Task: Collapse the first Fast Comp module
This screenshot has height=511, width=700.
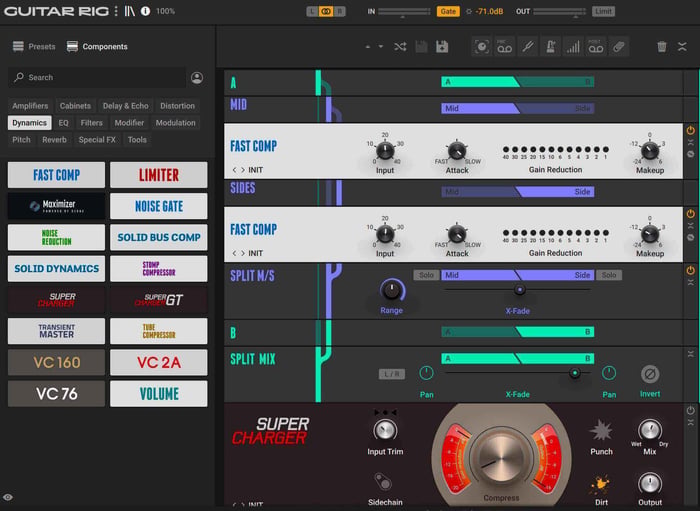Action: (691, 142)
